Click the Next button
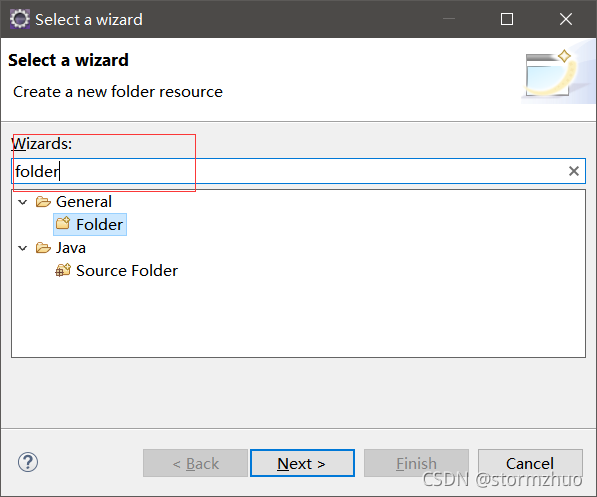This screenshot has height=497, width=597. coord(302,463)
